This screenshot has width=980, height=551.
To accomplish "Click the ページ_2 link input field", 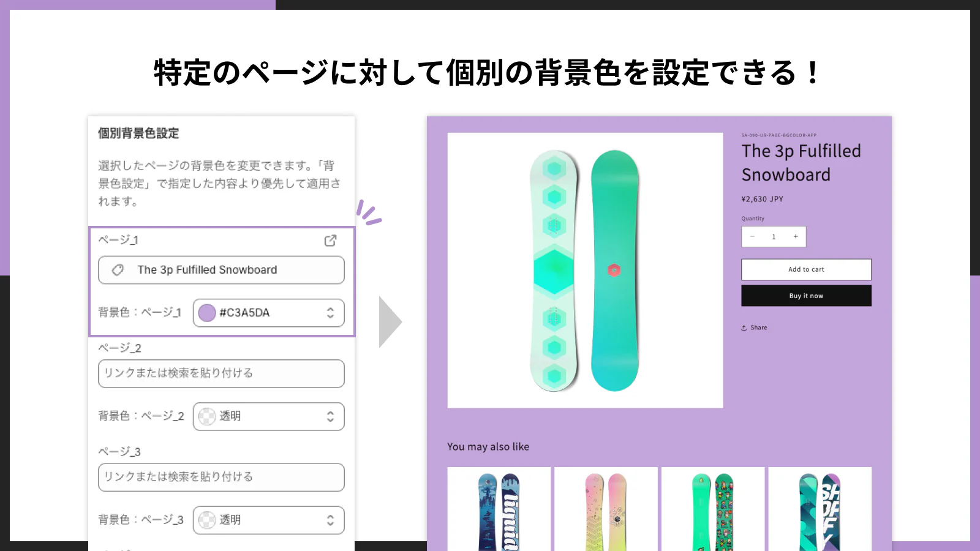I will pos(221,373).
